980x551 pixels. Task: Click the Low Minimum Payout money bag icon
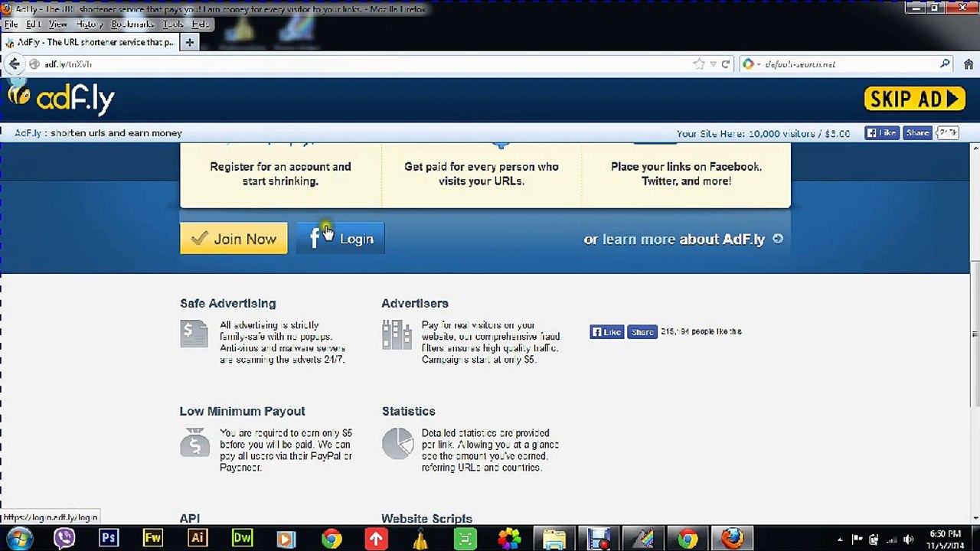pos(194,442)
